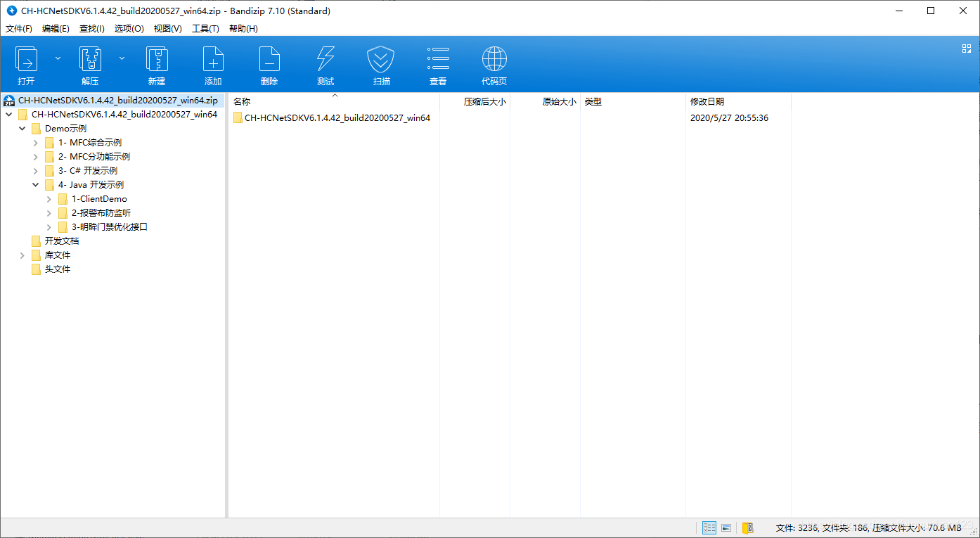980x538 pixels.
Task: Select the Demo示例 tree folder
Action: 65,129
